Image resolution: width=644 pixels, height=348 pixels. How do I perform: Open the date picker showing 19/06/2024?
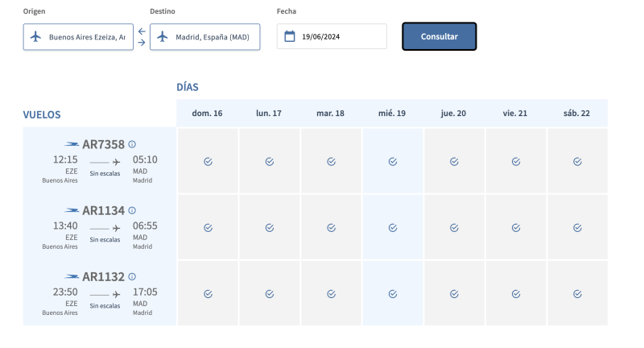[340, 36]
